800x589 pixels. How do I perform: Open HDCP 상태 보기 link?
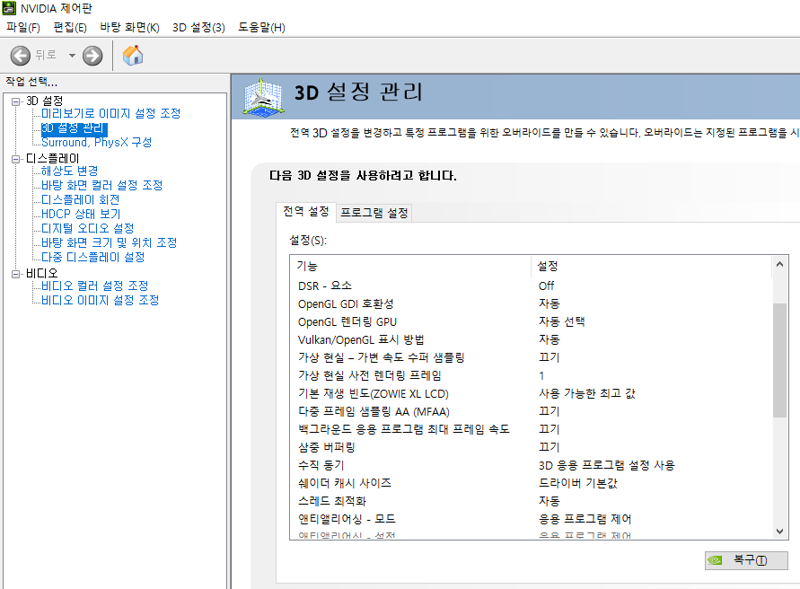(81, 214)
